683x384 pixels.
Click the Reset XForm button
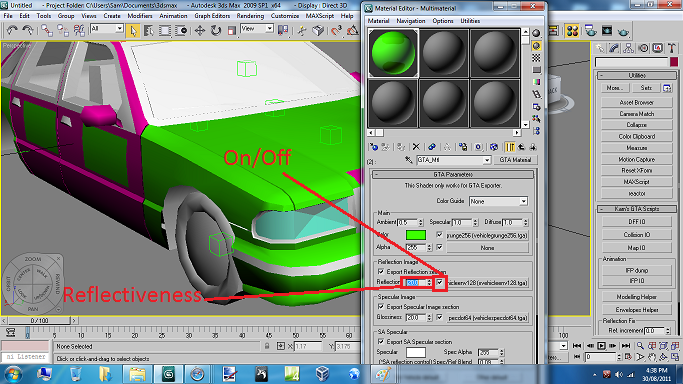(636, 170)
